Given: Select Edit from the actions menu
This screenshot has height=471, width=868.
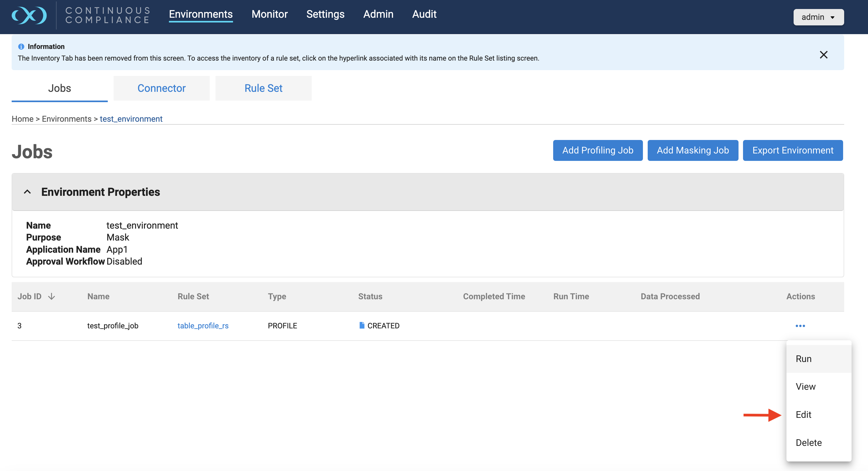Looking at the screenshot, I should 803,414.
